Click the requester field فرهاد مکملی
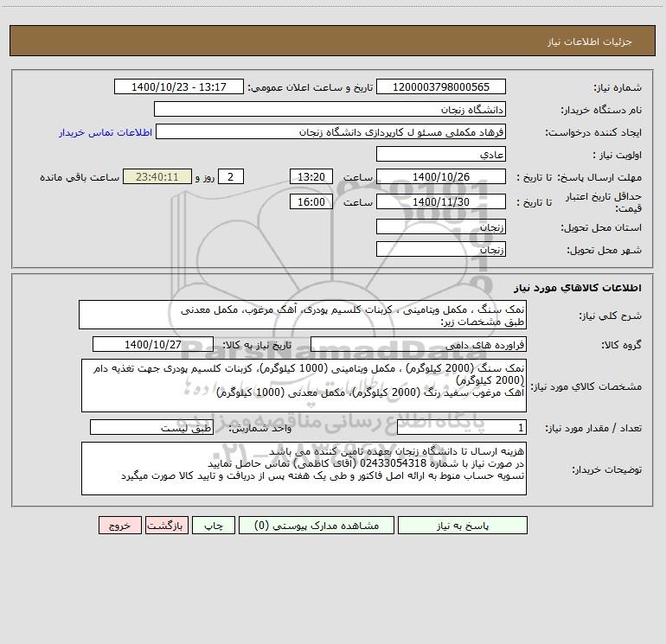The image size is (666, 644). point(331,131)
